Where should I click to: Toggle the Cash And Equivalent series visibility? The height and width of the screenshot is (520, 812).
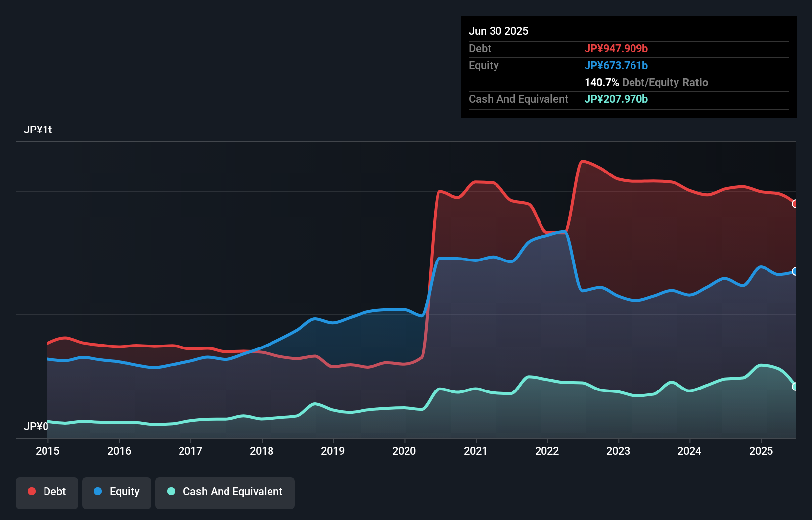(x=225, y=492)
